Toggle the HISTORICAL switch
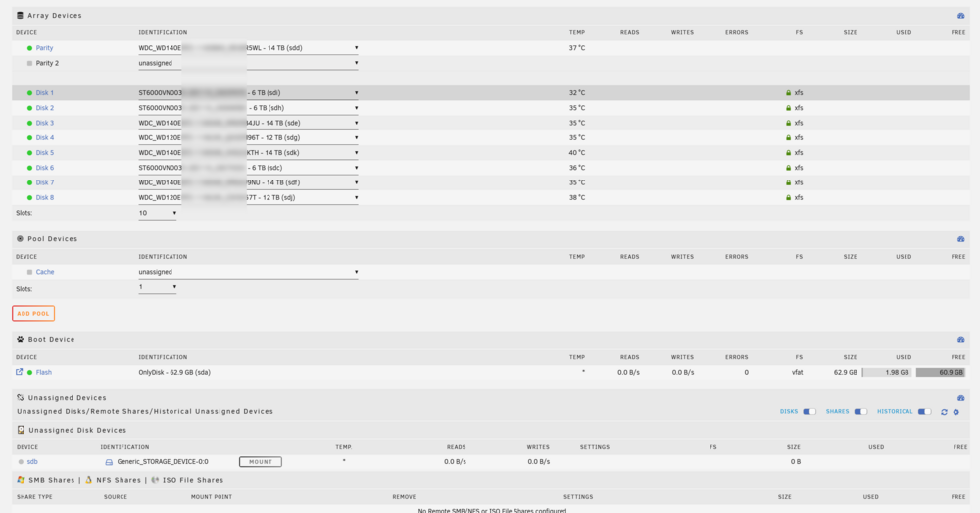 pyautogui.click(x=924, y=412)
